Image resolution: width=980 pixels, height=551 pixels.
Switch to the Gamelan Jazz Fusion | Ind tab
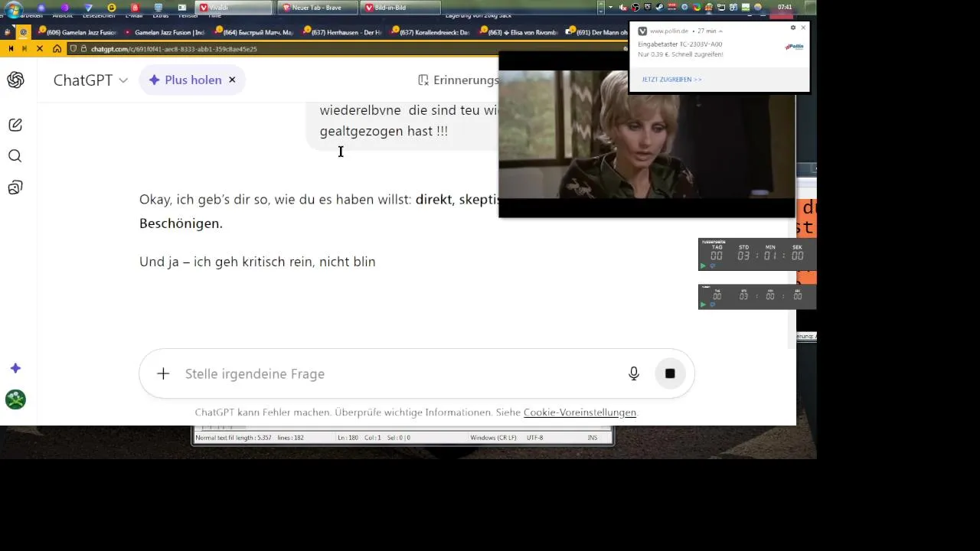tap(165, 32)
